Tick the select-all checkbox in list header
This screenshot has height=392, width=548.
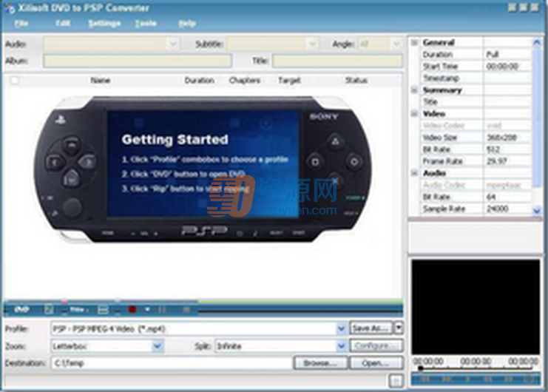(x=14, y=81)
